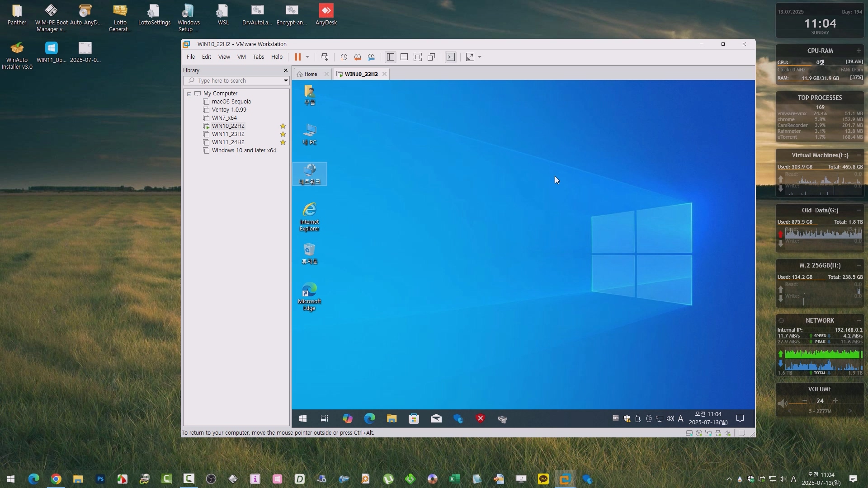Open the power options dropdown arrow
Viewport: 868px width, 488px height.
click(307, 57)
